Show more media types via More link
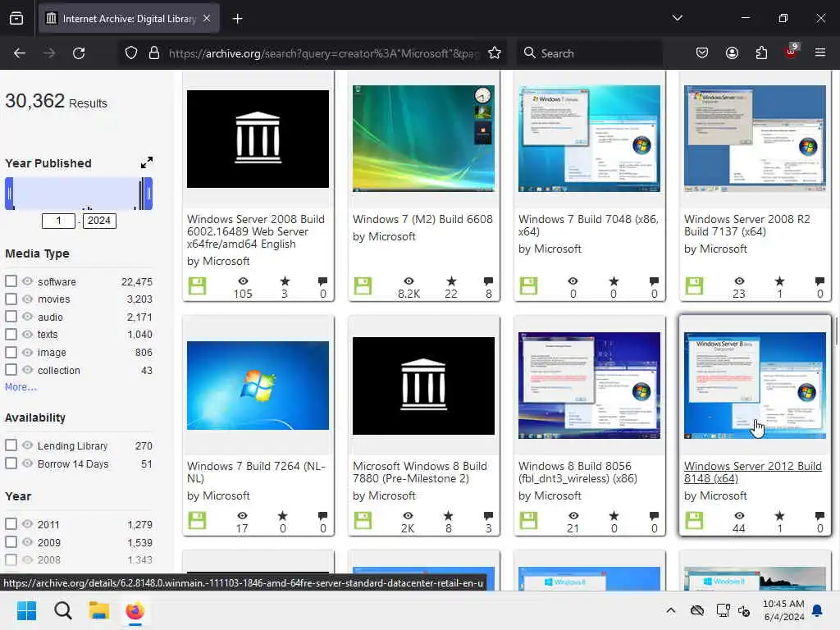The width and height of the screenshot is (840, 630). point(21,387)
